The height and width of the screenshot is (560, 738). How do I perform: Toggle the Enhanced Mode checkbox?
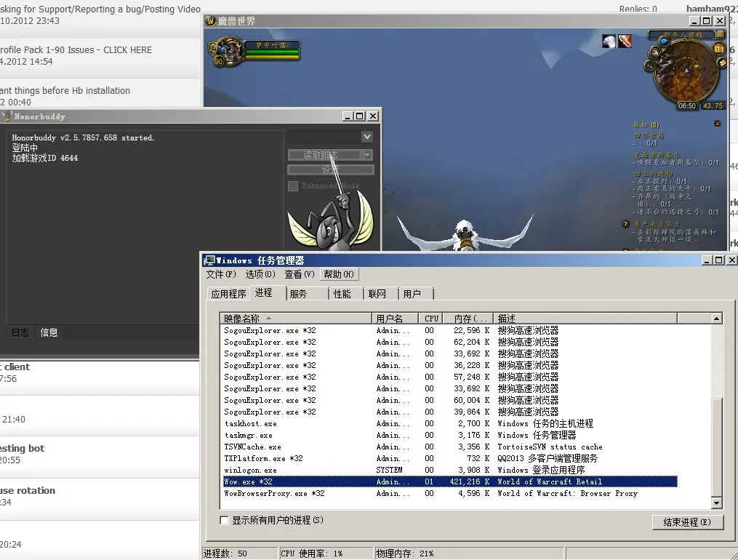tap(293, 186)
